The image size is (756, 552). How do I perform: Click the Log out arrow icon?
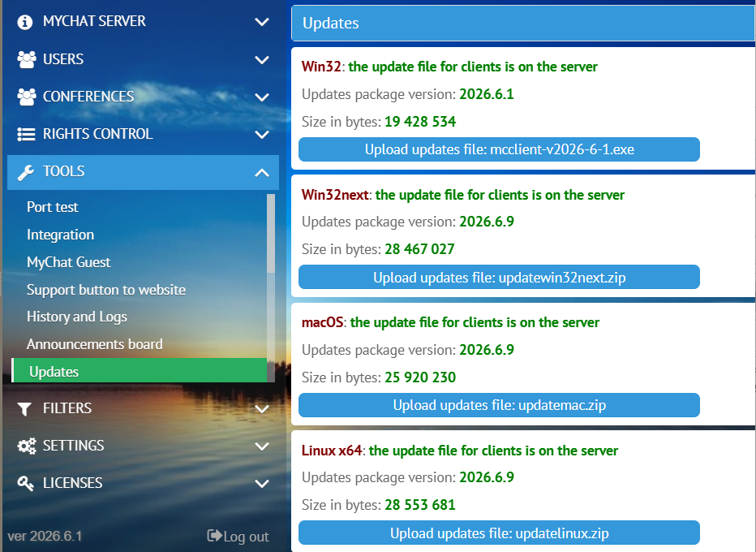(215, 536)
